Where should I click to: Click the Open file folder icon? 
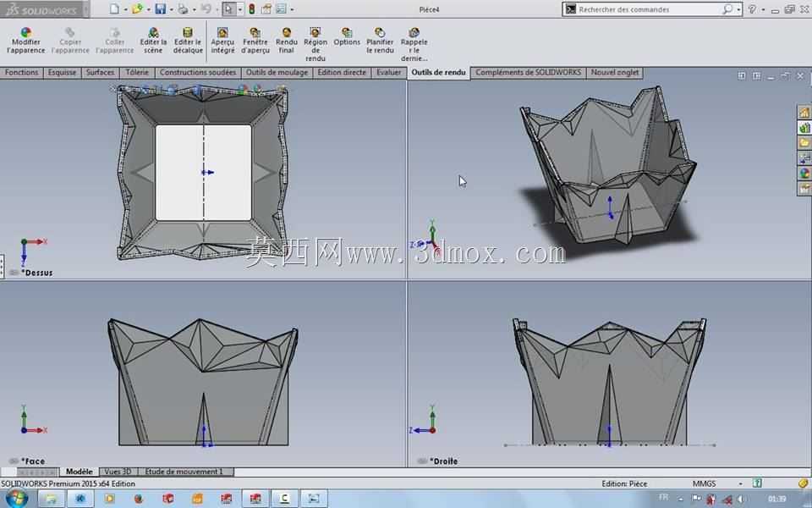pos(137,8)
